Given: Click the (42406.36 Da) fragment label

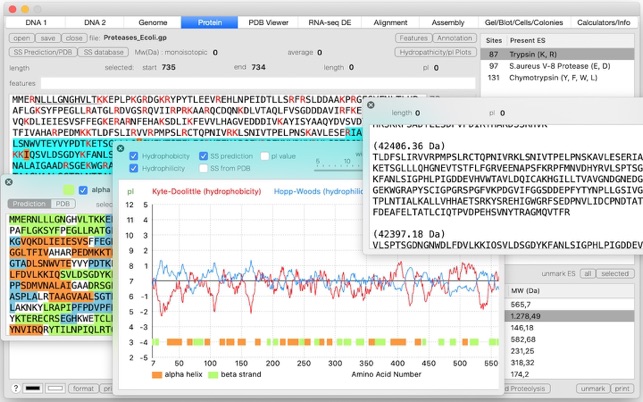Looking at the screenshot, I should click(x=409, y=146).
